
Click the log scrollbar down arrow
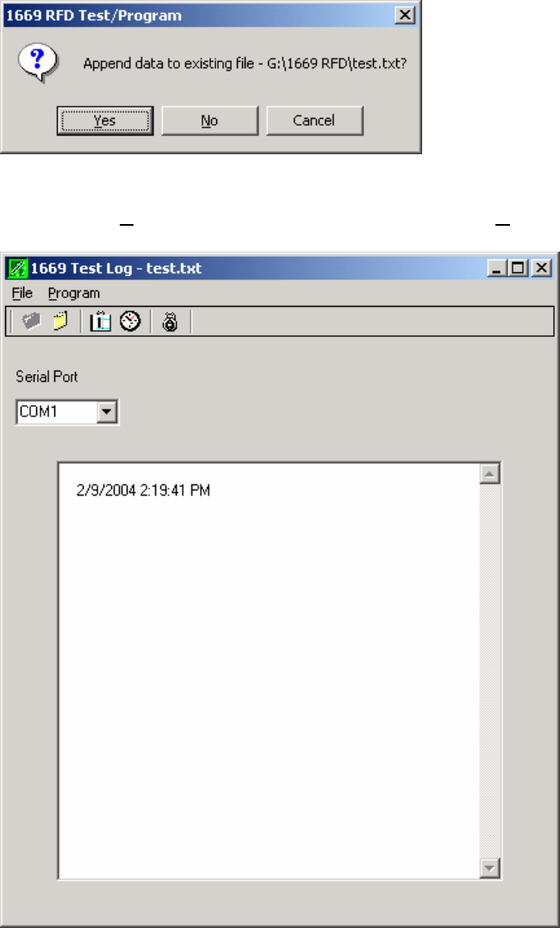490,869
